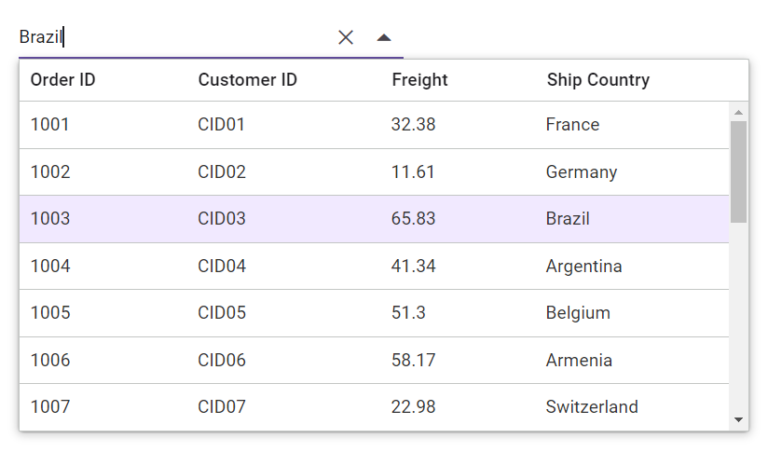Click the vertical scrollbar thumb
Viewport: 768px width, 452px height.
[739, 170]
